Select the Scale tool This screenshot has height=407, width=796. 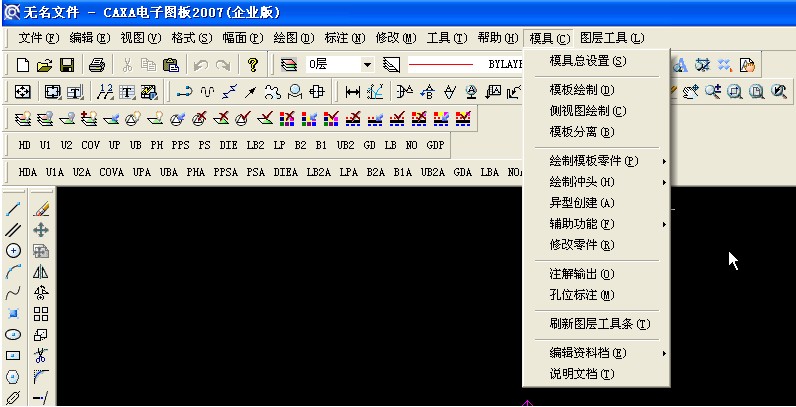[x=41, y=335]
